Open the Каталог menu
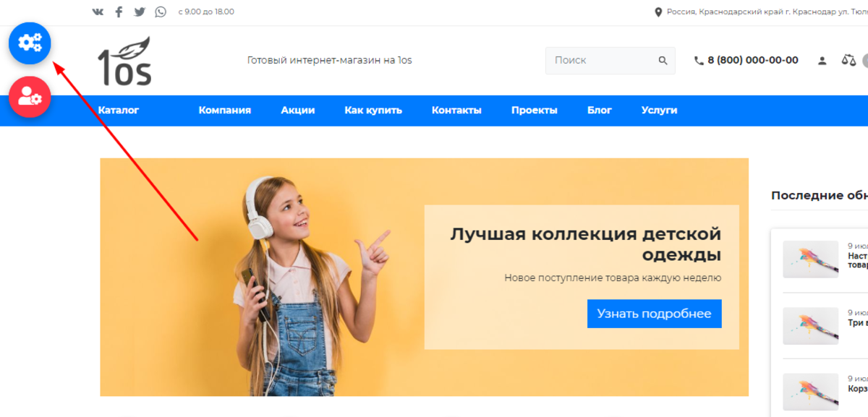 (x=119, y=111)
